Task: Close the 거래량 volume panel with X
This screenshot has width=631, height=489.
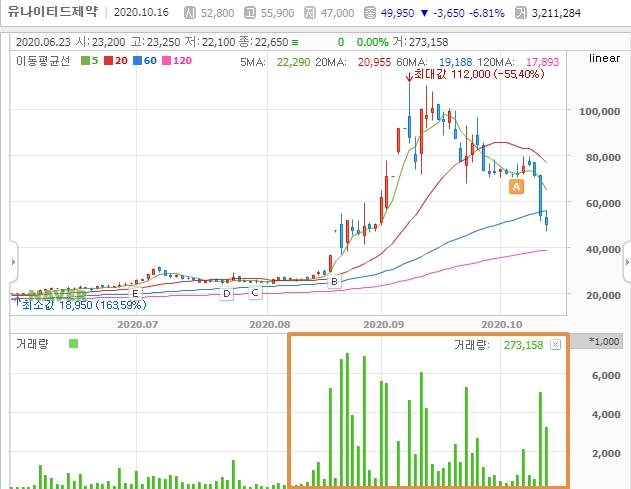Action: tap(555, 345)
